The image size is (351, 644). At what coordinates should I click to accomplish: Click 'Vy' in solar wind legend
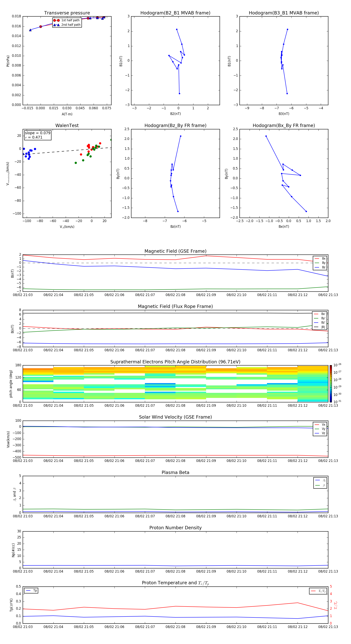click(x=320, y=429)
